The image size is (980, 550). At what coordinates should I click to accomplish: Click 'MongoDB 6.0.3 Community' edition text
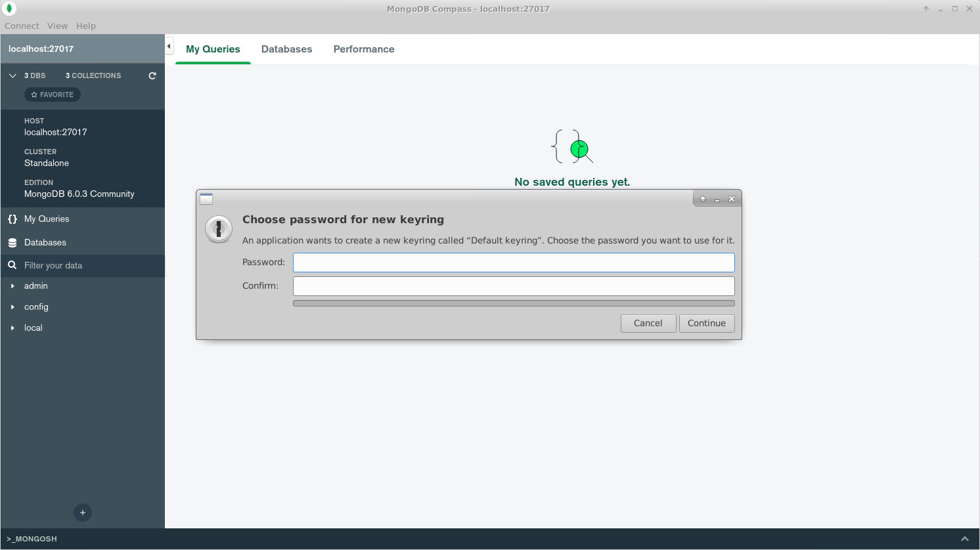tap(79, 194)
